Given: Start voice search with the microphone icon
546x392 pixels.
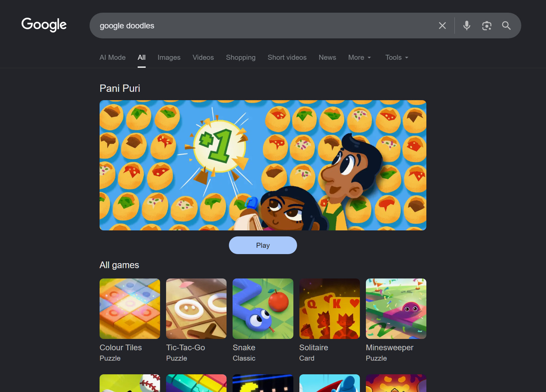Looking at the screenshot, I should (466, 26).
